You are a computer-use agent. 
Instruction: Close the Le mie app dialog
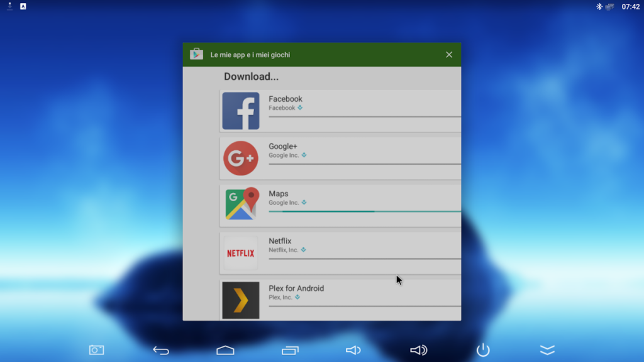(449, 55)
